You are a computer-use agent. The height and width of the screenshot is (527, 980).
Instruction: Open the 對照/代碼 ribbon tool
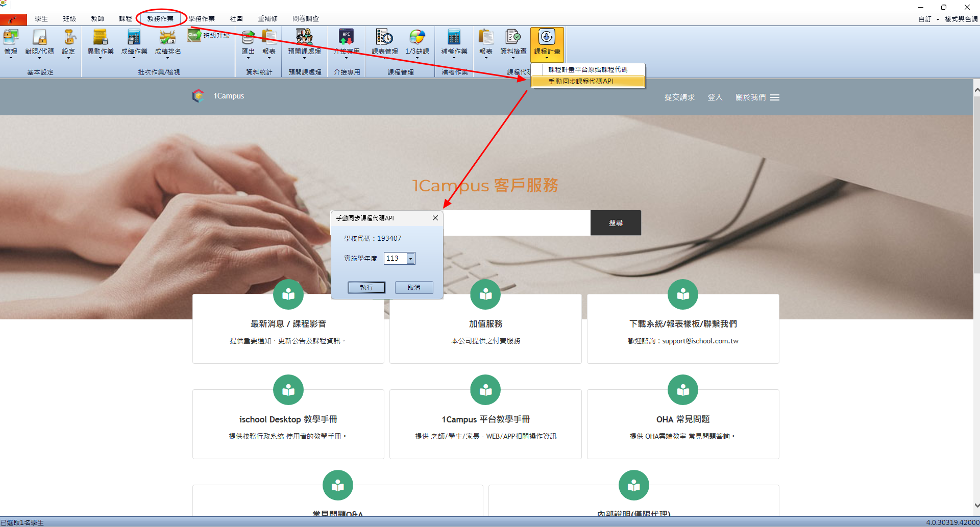click(x=39, y=43)
